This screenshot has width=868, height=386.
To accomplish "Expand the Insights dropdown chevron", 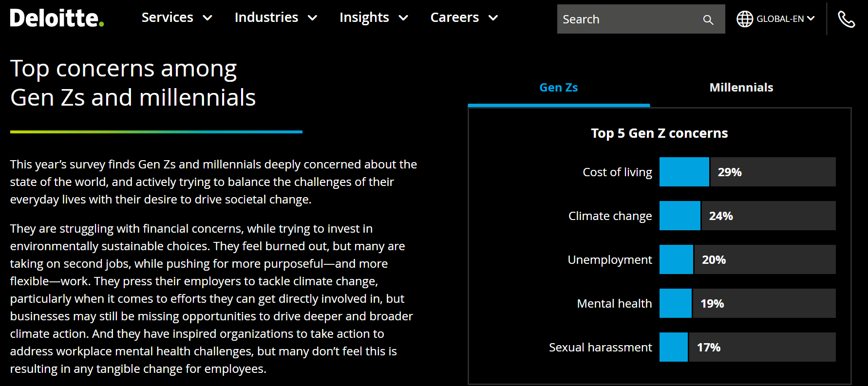I will click(x=403, y=18).
